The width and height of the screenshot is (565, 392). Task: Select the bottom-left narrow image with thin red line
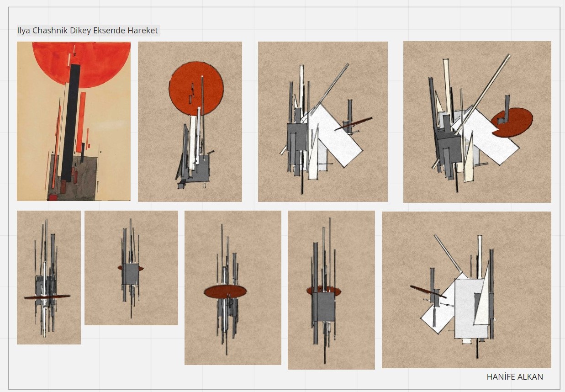tap(49, 277)
